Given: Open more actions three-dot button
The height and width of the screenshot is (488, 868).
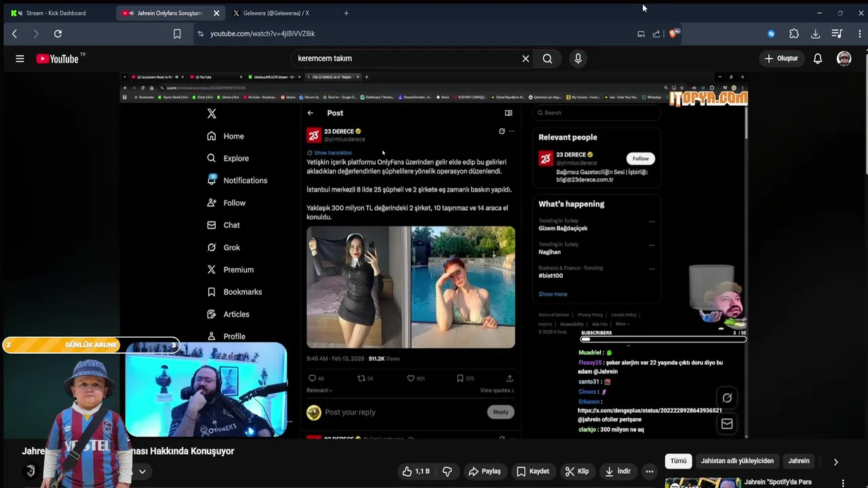Looking at the screenshot, I should 650,471.
